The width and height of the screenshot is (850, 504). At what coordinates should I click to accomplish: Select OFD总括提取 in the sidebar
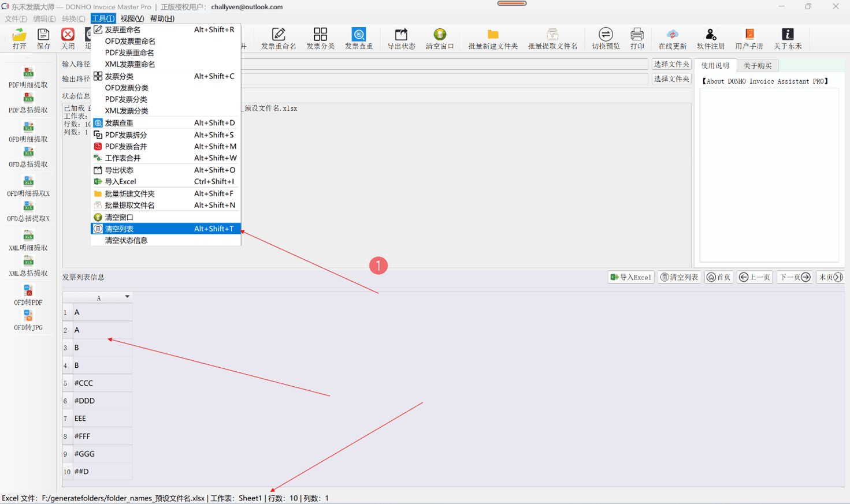click(x=28, y=157)
